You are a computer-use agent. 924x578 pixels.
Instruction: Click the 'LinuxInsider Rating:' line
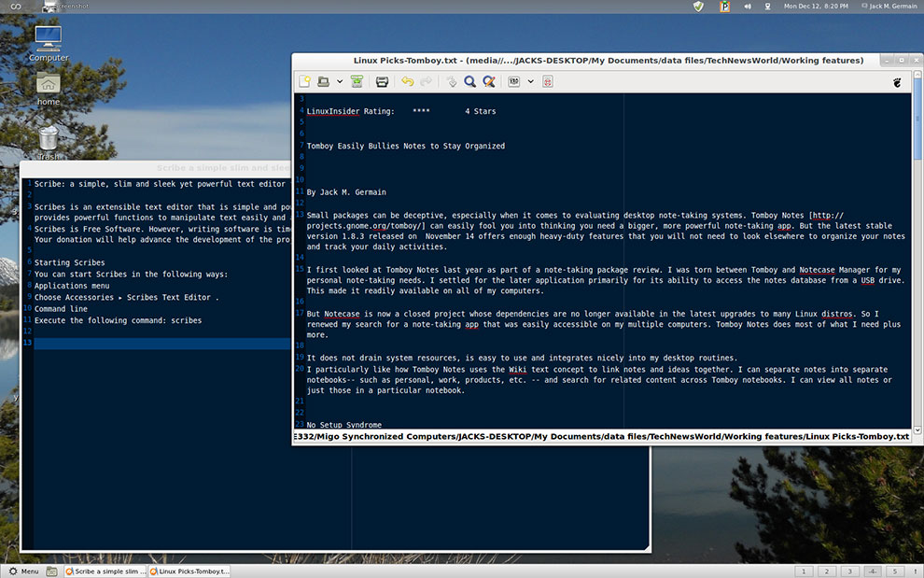coord(400,111)
